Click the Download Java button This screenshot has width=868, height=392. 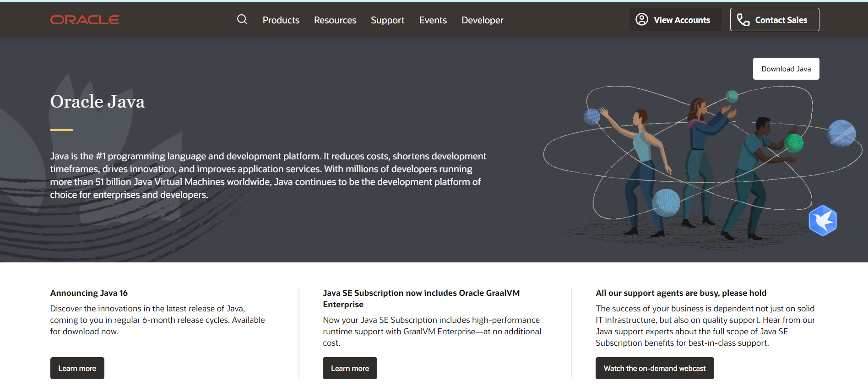[x=786, y=69]
